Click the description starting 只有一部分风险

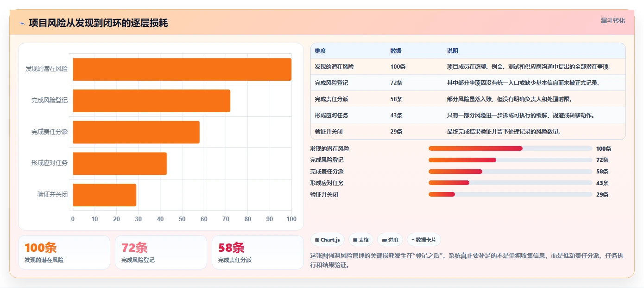(521, 115)
